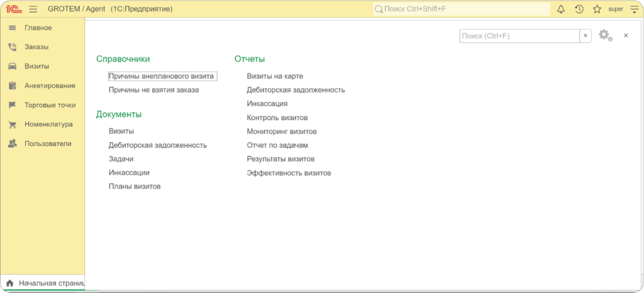Clear the Поиск (Ctrl+F) search field

pyautogui.click(x=586, y=36)
